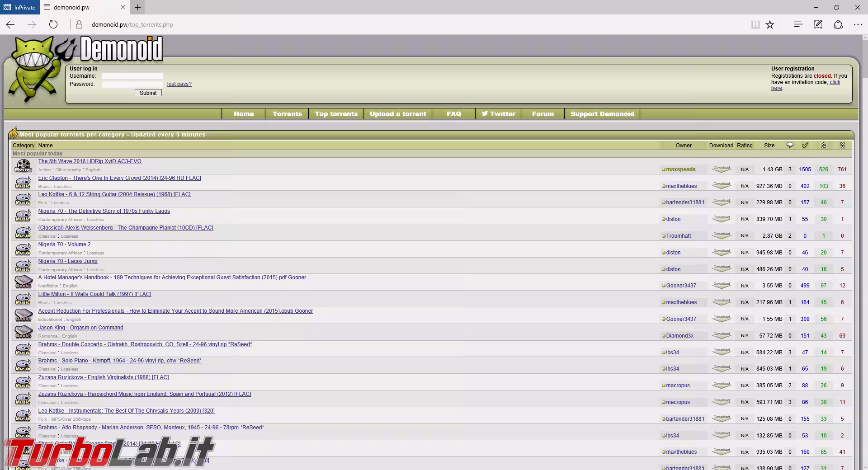
Task: Open Zuzana Ruzickova English Virginalists link
Action: pos(104,377)
